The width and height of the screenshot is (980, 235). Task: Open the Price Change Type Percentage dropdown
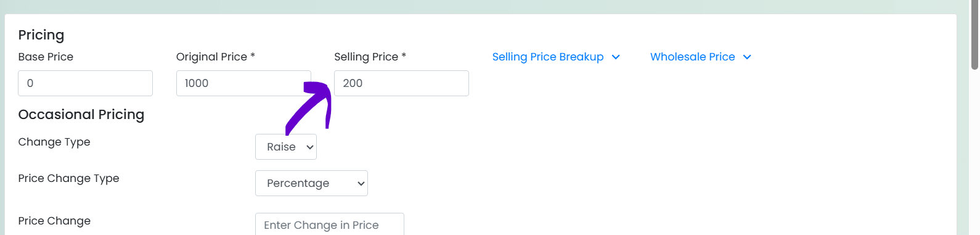(311, 183)
